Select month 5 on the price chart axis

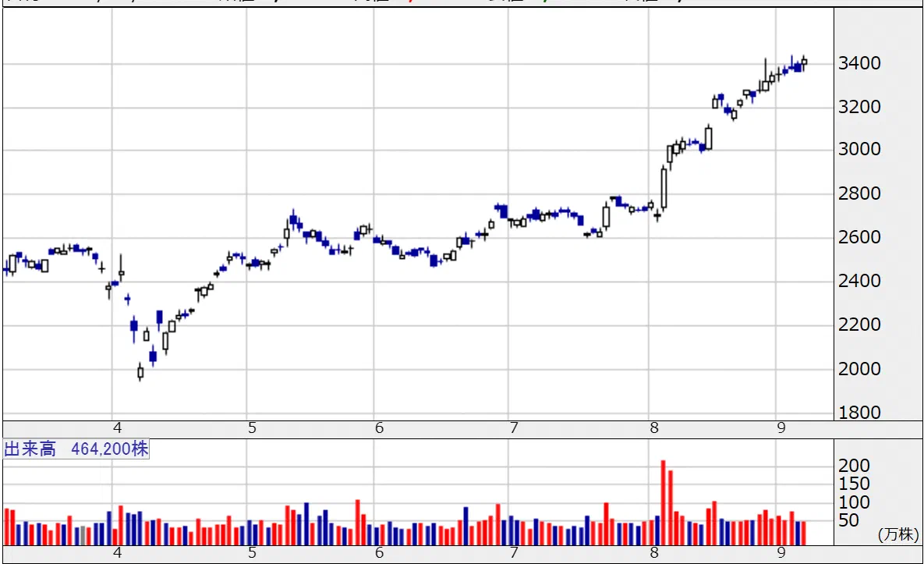point(252,427)
